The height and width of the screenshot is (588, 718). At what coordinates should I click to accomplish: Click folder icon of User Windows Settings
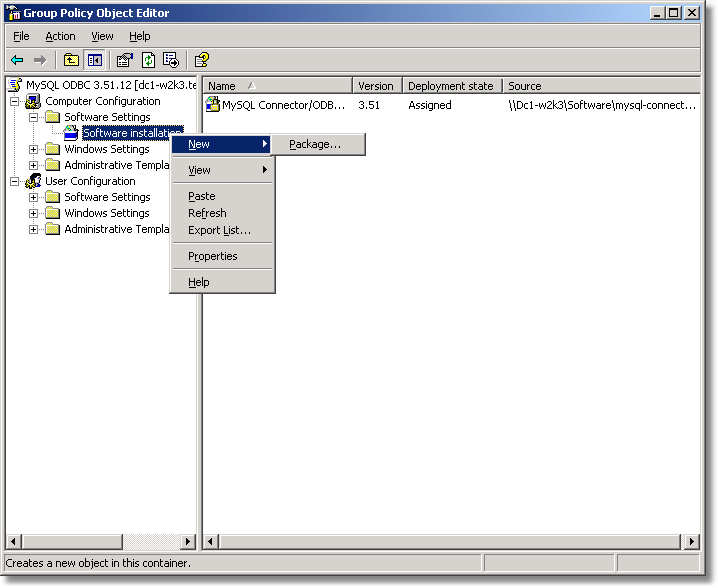coord(53,213)
